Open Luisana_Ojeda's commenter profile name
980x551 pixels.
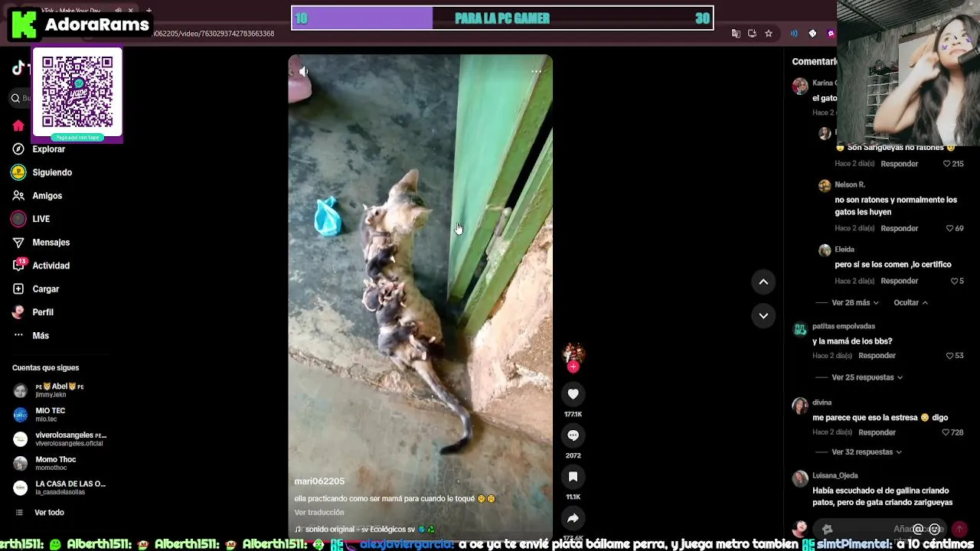[x=835, y=476]
